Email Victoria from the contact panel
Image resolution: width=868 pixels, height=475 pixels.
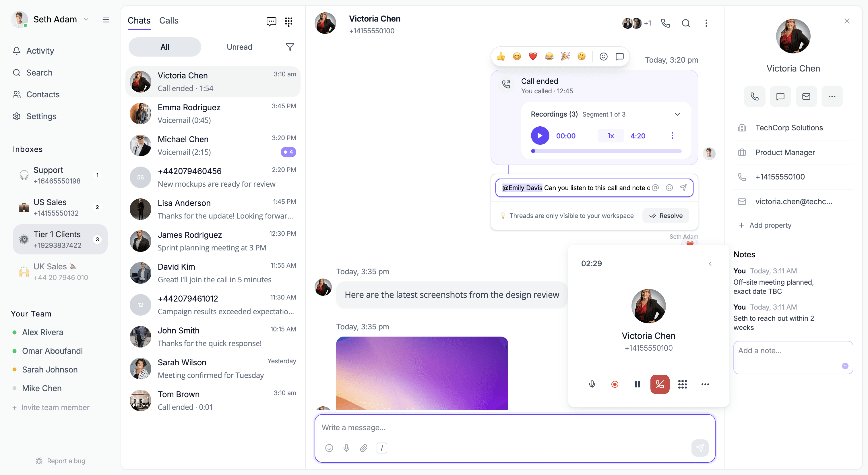806,96
